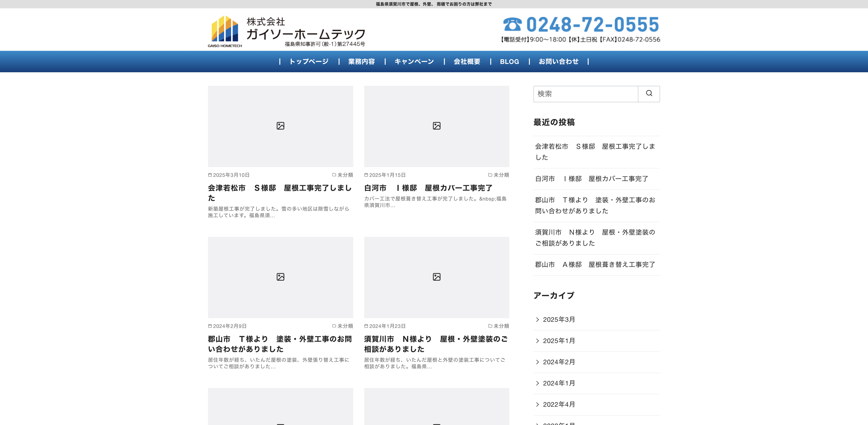The height and width of the screenshot is (425, 868).
Task: Click the search magnifier icon button
Action: click(649, 93)
